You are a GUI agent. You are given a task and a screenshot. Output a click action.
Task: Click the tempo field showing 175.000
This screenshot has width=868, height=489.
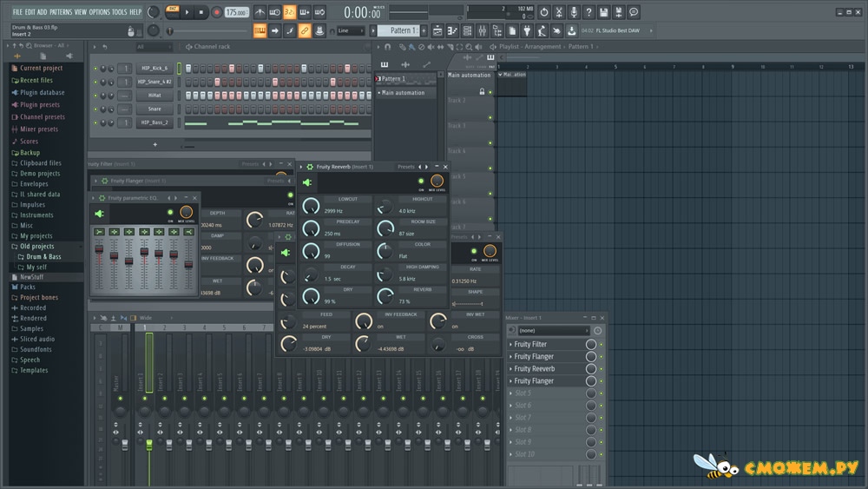(x=236, y=12)
